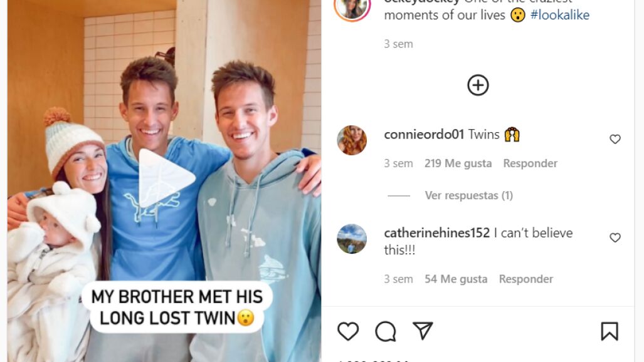Image resolution: width=644 pixels, height=362 pixels.
Task: Open the #lookalike hashtag
Action: [x=560, y=15]
